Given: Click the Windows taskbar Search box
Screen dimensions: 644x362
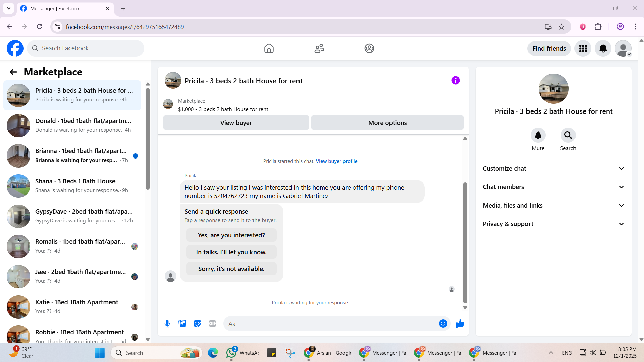Looking at the screenshot, I should click(x=156, y=353).
